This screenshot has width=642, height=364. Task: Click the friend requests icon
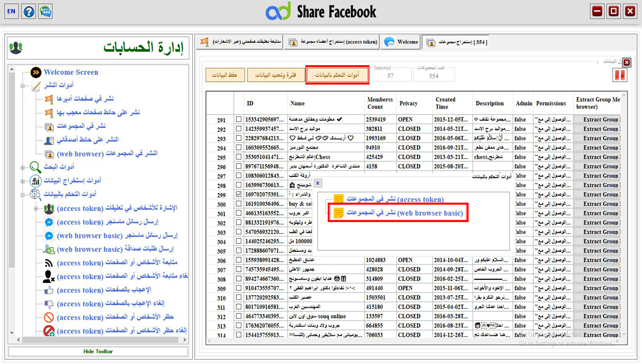point(48,249)
